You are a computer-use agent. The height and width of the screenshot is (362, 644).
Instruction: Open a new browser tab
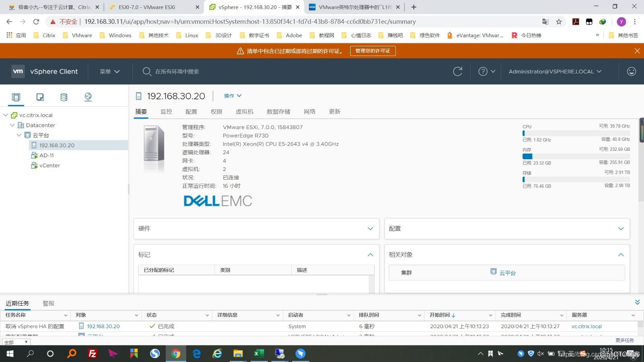coord(414,7)
